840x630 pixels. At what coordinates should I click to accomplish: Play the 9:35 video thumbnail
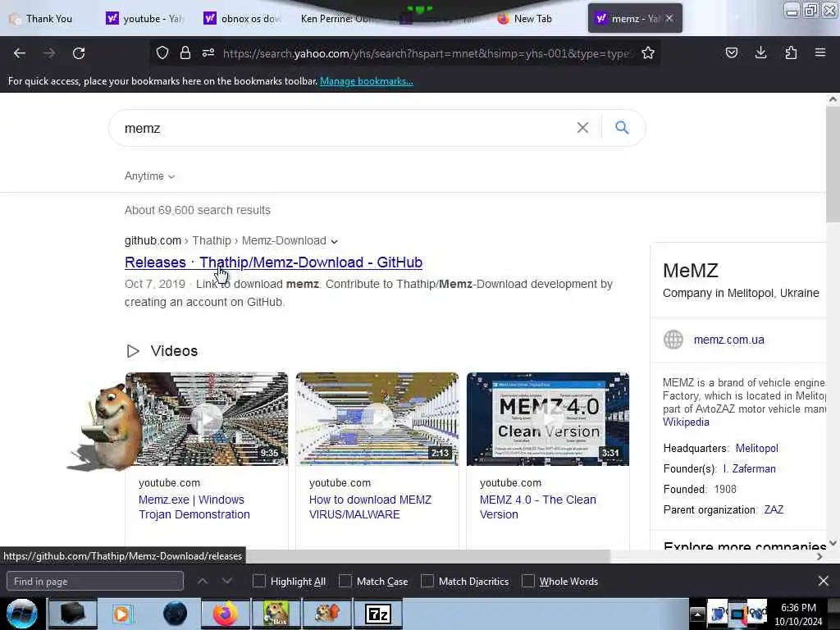point(207,419)
